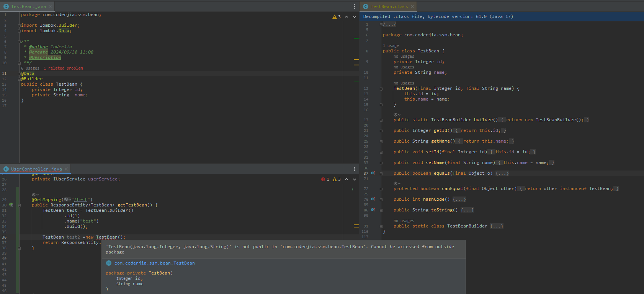Click the class icon in the error tooltip

tap(109, 263)
